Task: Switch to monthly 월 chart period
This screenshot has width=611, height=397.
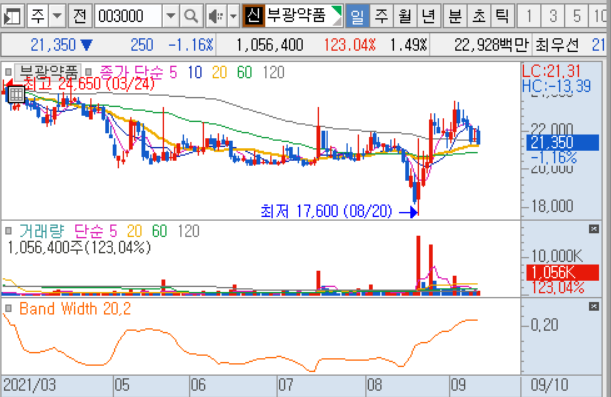Action: (x=405, y=16)
